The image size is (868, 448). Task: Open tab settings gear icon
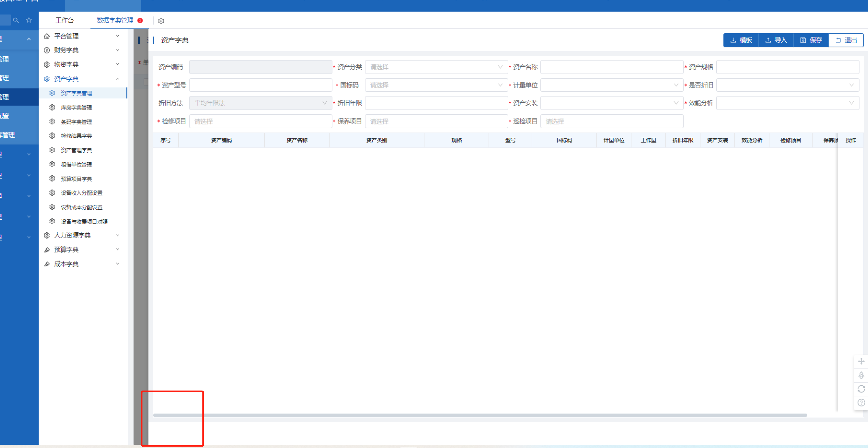[161, 21]
